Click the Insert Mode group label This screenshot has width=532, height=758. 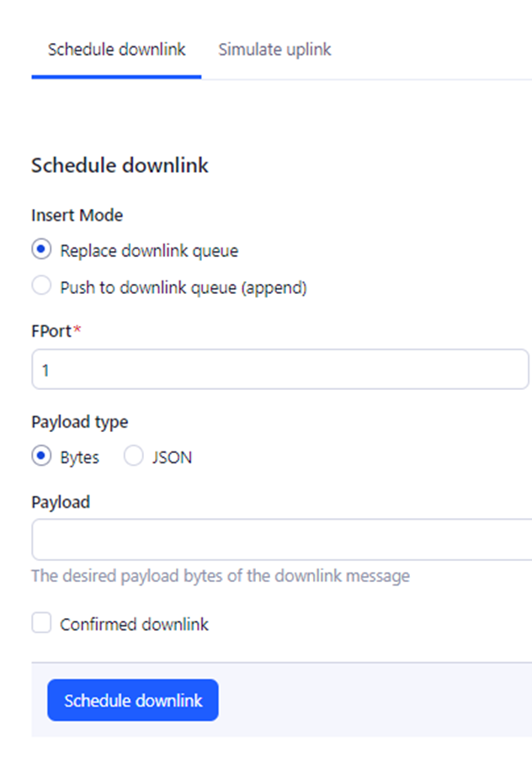coord(77,215)
